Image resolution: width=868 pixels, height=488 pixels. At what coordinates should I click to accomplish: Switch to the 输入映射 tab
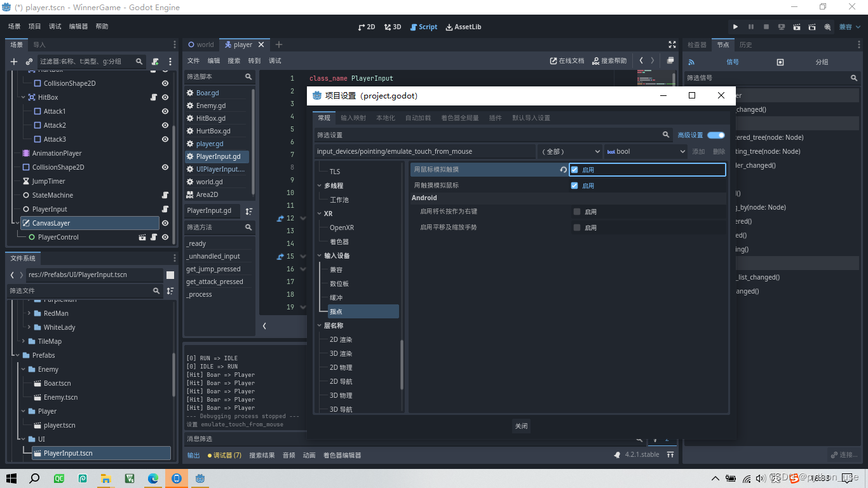[353, 118]
